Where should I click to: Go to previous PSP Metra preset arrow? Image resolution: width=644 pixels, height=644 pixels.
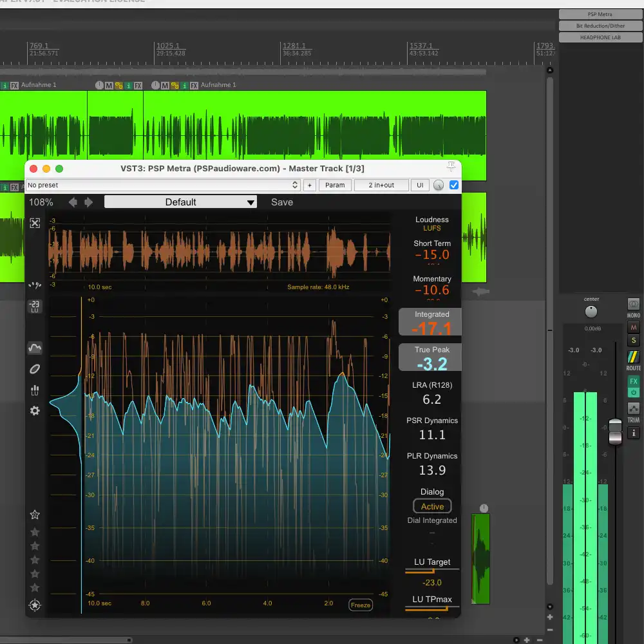[73, 202]
